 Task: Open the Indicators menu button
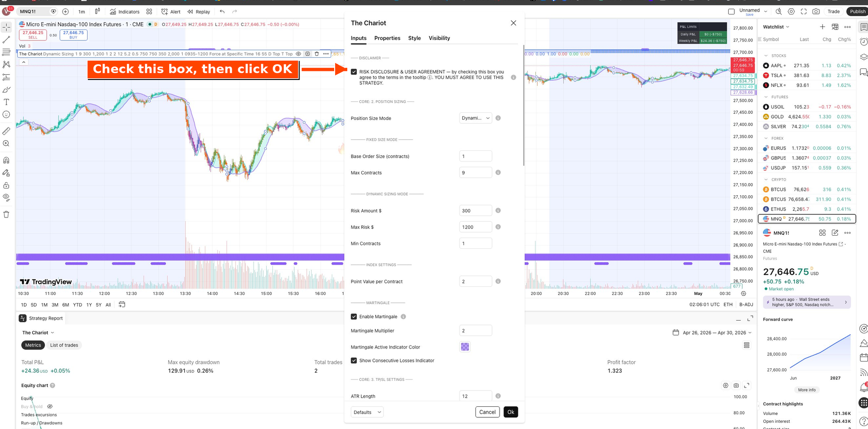(125, 12)
